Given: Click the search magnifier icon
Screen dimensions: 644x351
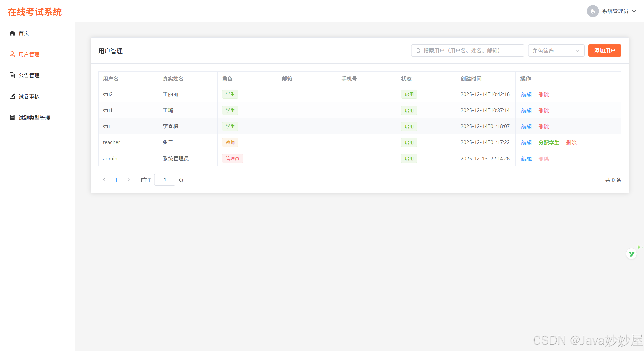Looking at the screenshot, I should coord(418,51).
